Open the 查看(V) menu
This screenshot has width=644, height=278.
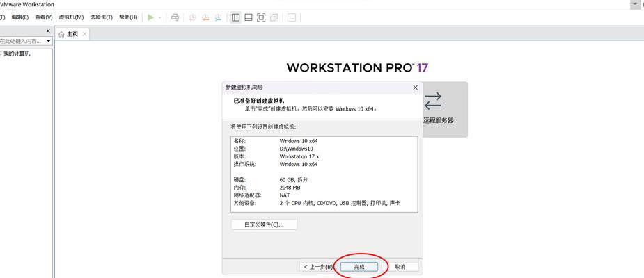tap(44, 17)
